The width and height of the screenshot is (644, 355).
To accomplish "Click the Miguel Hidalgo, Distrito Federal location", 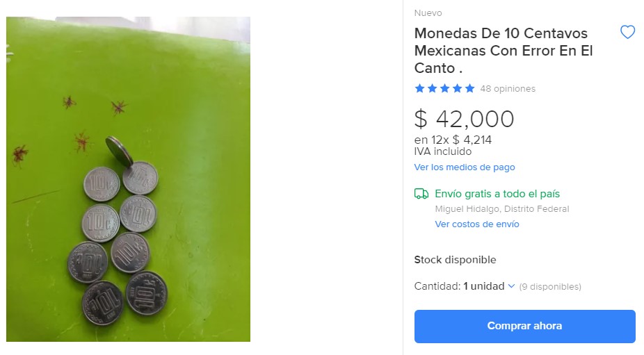I will point(502,209).
